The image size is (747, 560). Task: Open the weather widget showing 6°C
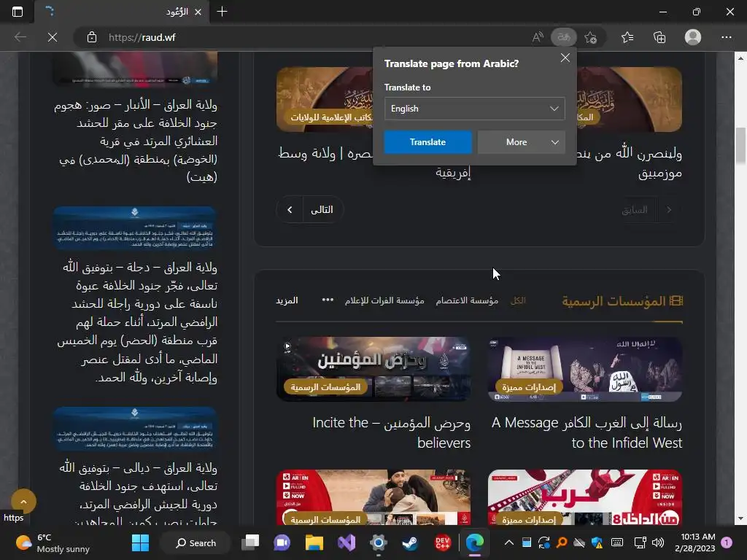click(53, 542)
